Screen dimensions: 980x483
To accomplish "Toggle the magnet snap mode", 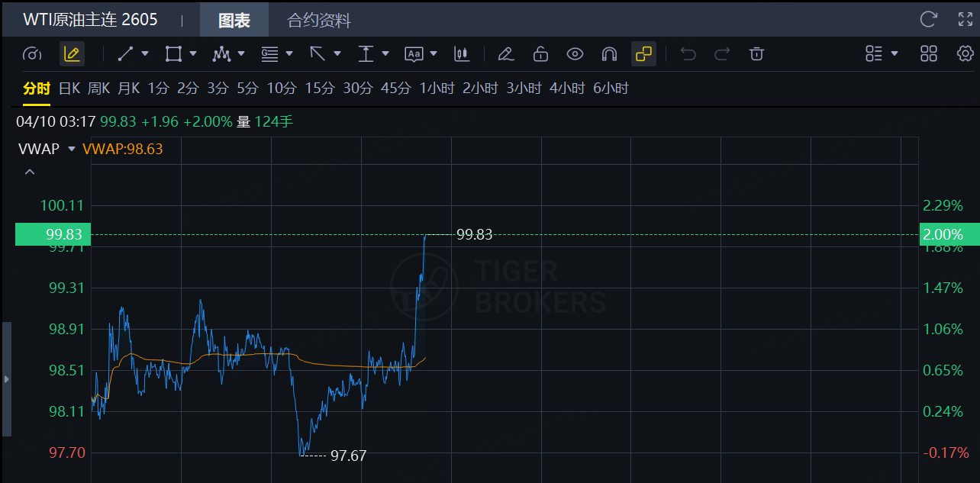I will point(609,54).
